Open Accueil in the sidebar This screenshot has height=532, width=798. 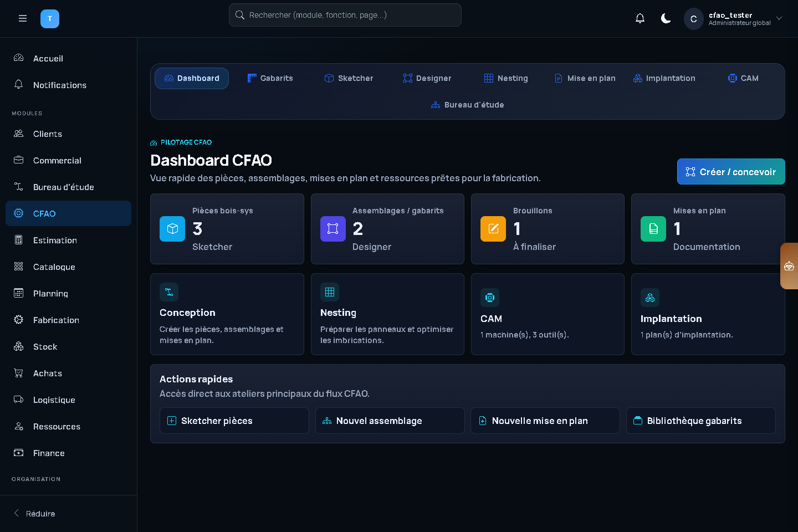tap(68, 58)
